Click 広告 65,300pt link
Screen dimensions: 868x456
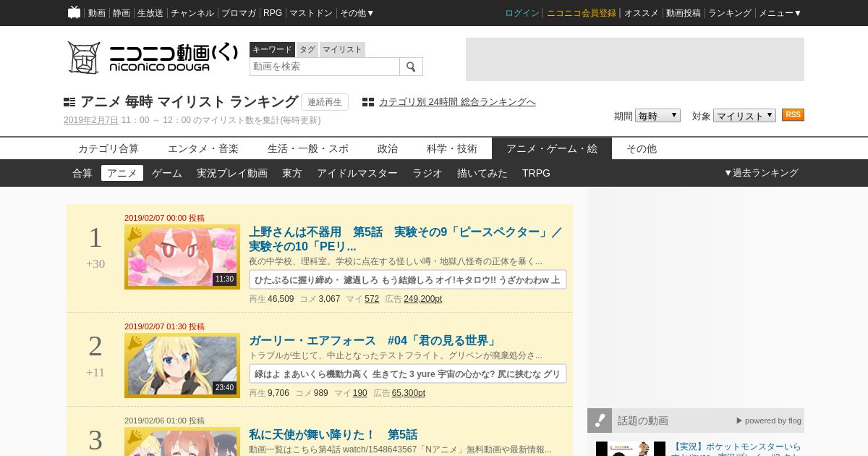tap(409, 393)
